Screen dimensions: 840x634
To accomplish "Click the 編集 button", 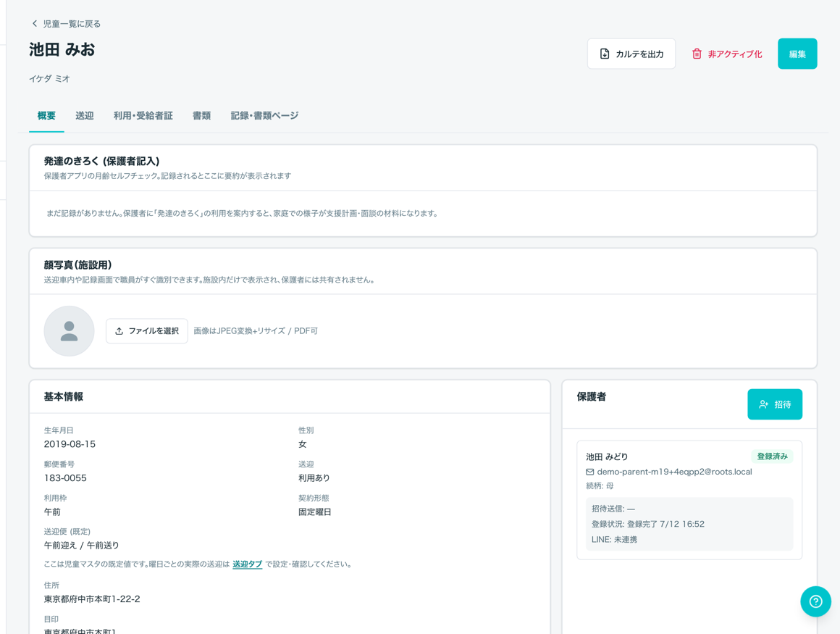I will [x=797, y=54].
